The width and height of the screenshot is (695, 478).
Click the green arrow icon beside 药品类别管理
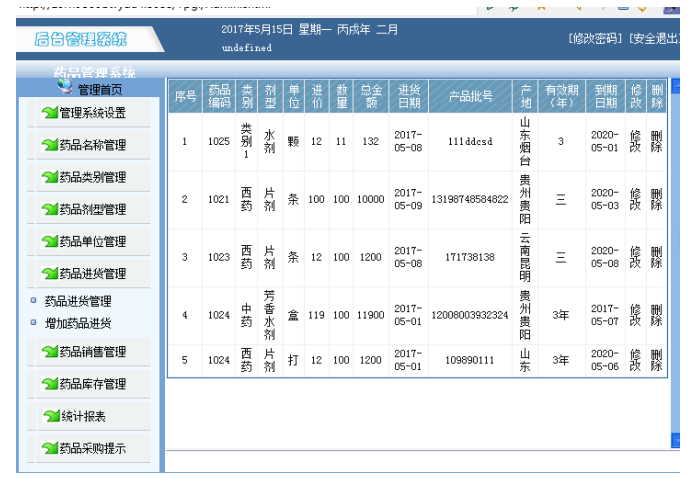coord(50,177)
